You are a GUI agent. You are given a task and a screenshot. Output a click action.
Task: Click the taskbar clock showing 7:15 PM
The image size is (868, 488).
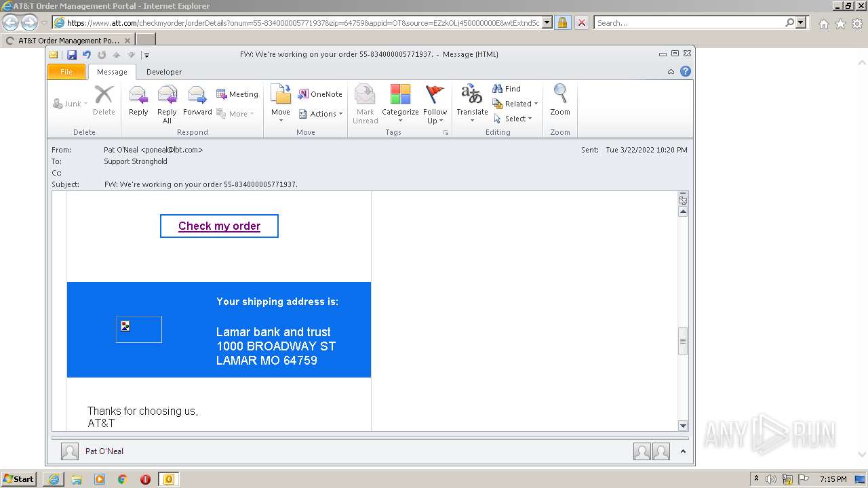[x=833, y=479]
